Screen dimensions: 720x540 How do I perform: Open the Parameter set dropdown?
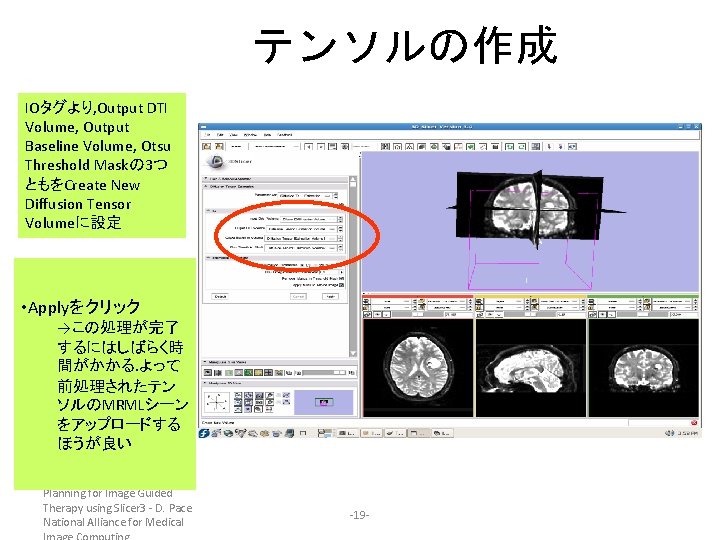307,196
